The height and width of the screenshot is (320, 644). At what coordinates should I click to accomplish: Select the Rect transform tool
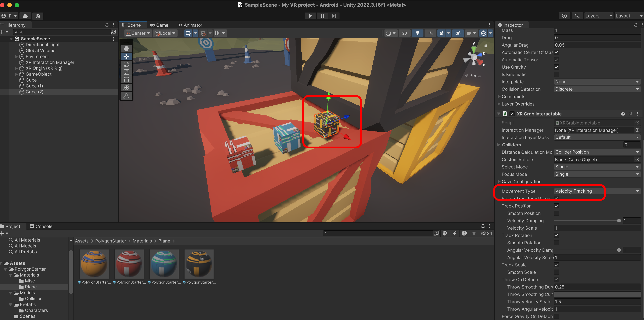pyautogui.click(x=126, y=80)
